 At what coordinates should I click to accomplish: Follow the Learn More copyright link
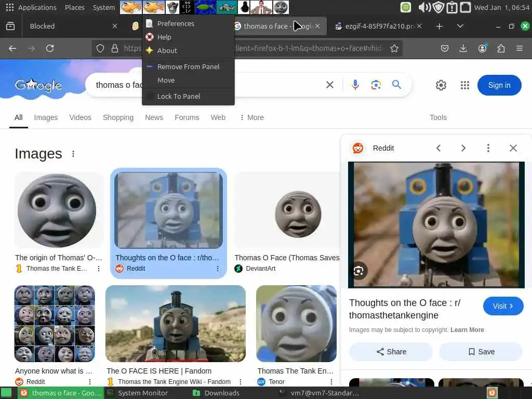click(467, 330)
